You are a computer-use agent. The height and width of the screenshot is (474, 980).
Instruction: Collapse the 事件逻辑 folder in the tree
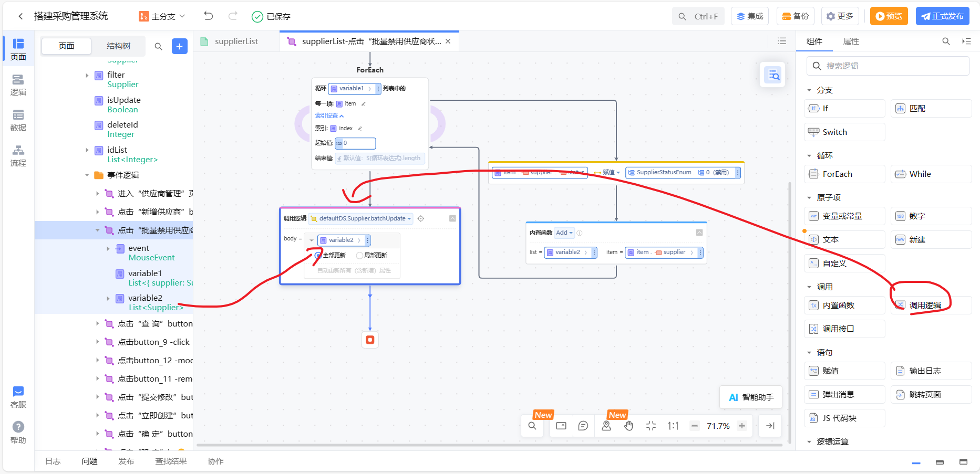(x=87, y=175)
